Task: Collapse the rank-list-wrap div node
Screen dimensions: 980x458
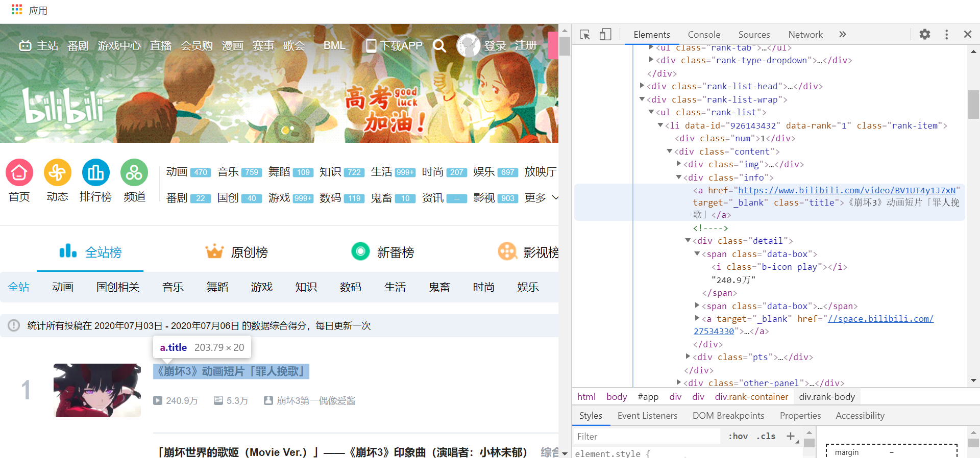Action: (642, 99)
